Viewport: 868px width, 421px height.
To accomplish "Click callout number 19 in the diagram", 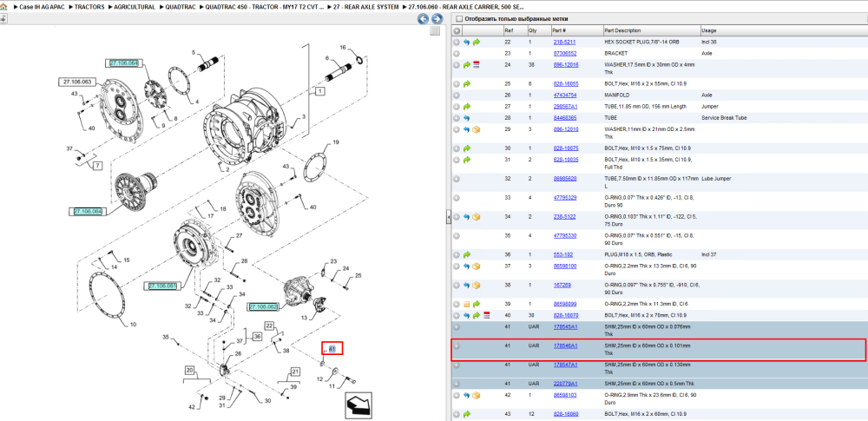I will [335, 143].
